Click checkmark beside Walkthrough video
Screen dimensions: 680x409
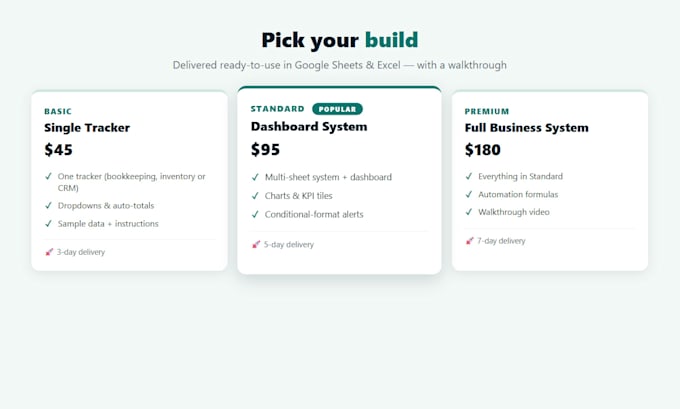coord(468,212)
